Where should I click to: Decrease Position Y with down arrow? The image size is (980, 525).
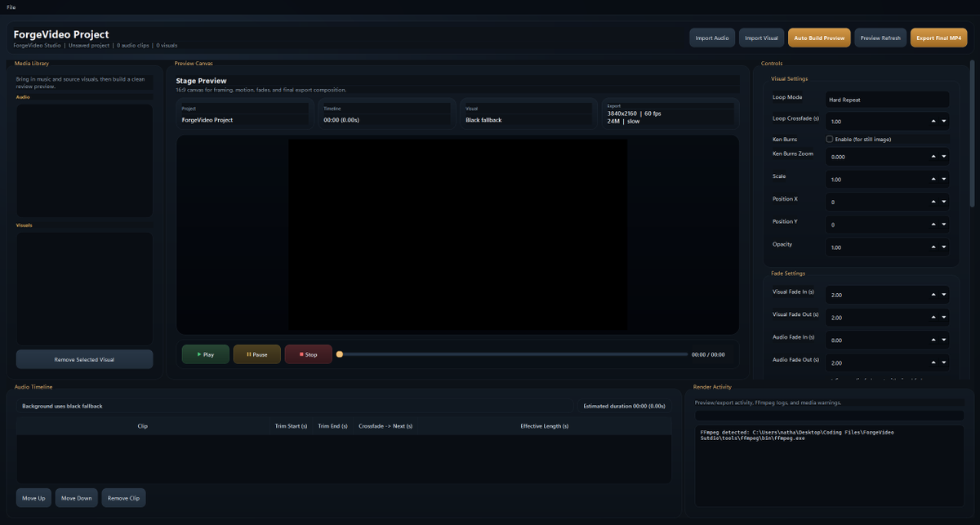(x=944, y=225)
